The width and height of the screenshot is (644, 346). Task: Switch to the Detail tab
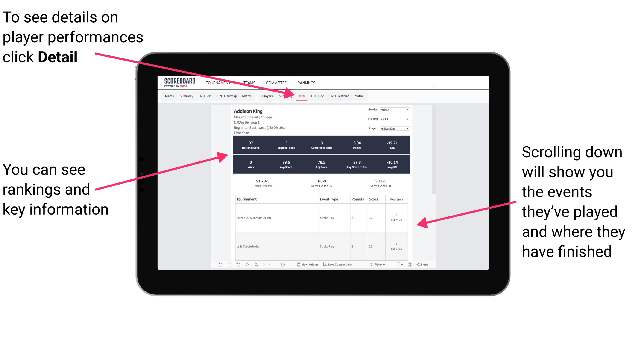pos(301,96)
